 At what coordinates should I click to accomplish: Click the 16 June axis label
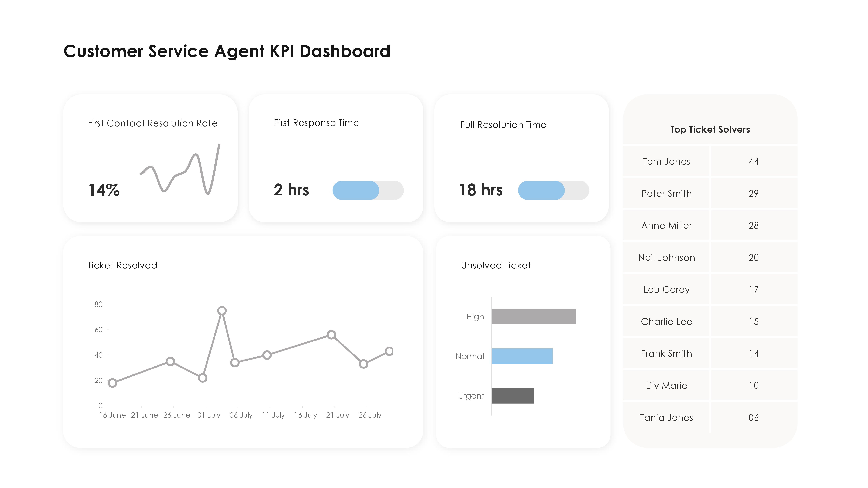[112, 415]
